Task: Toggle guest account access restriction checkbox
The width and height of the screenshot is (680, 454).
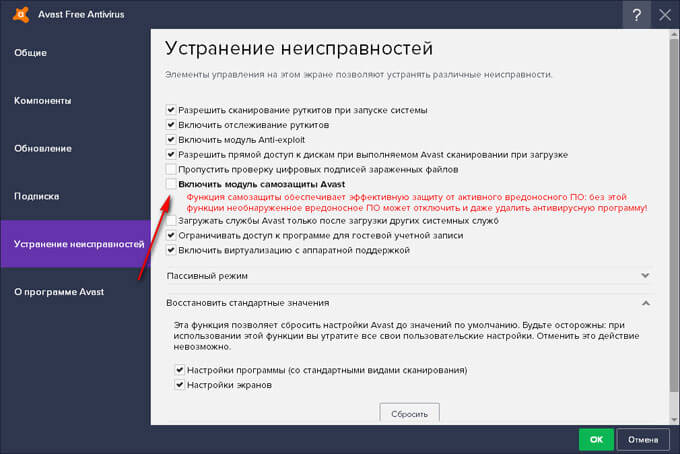Action: pyautogui.click(x=171, y=235)
